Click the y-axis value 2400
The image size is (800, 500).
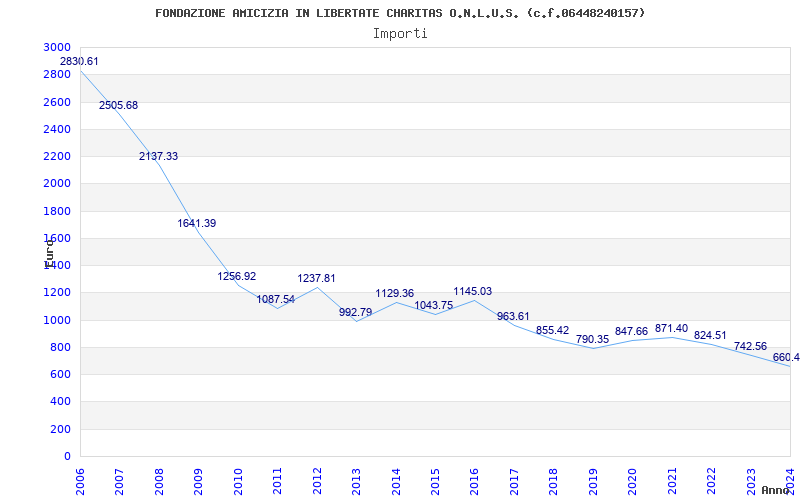pos(57,129)
